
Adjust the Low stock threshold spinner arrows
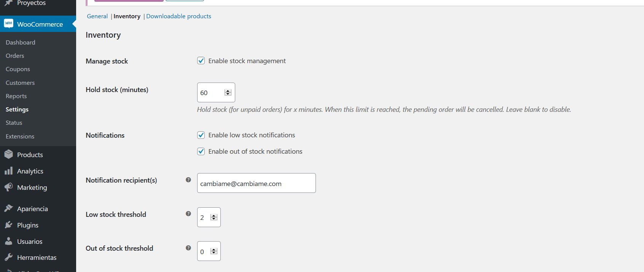(214, 217)
